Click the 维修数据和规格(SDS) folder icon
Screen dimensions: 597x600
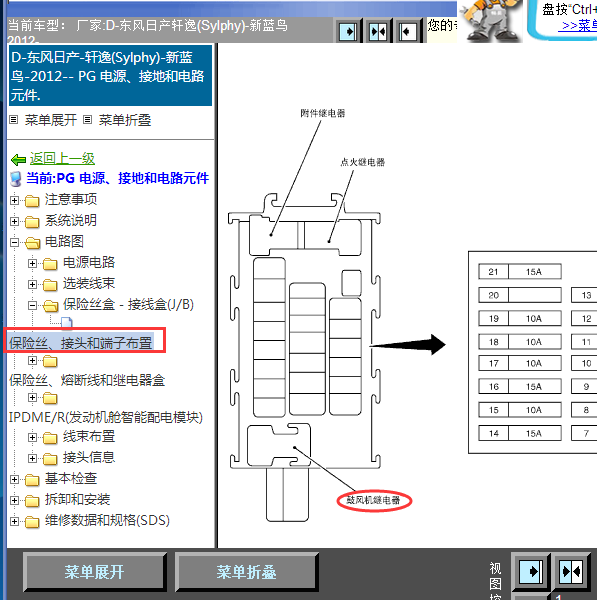point(32,522)
